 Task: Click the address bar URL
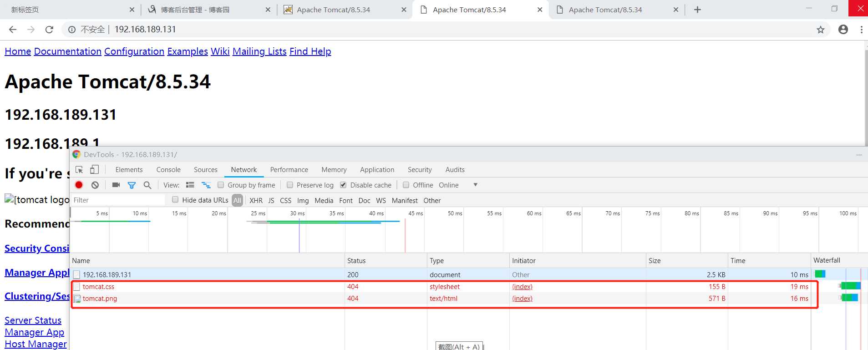pos(145,30)
